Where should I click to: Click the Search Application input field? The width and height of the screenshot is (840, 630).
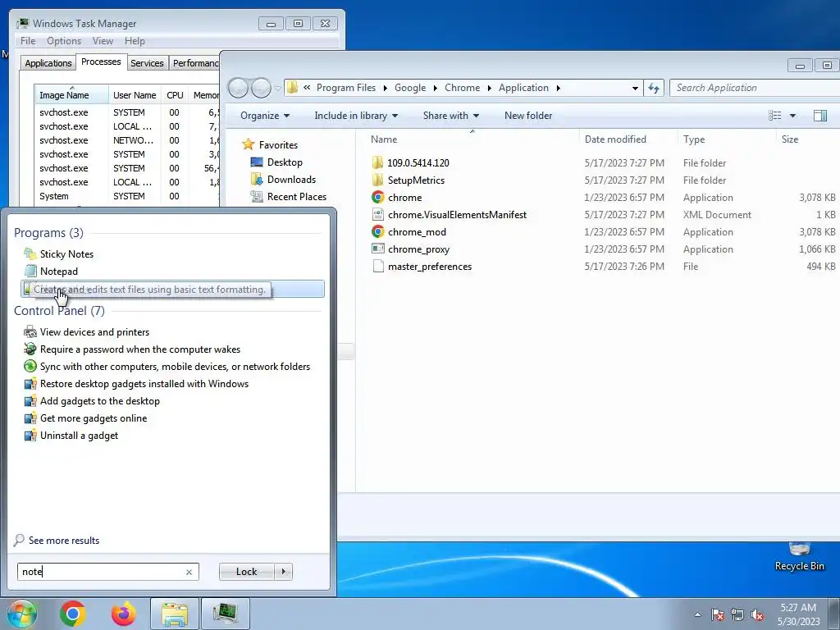click(755, 88)
